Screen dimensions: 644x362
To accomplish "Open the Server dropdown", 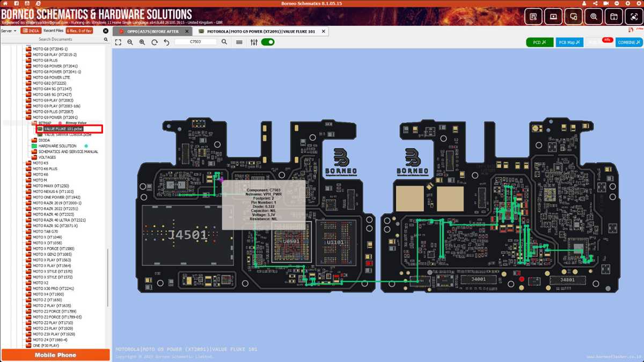I will pos(9,31).
